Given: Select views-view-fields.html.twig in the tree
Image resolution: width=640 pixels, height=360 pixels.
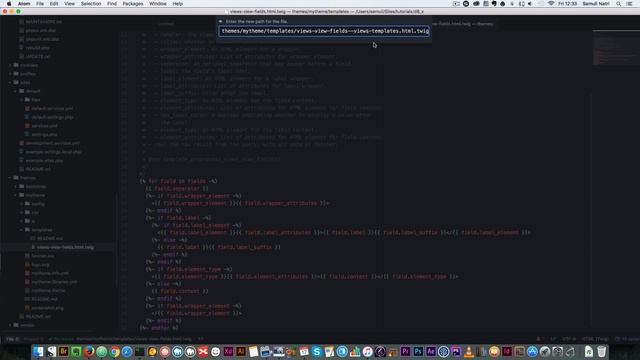Looking at the screenshot, I should click(x=65, y=247).
